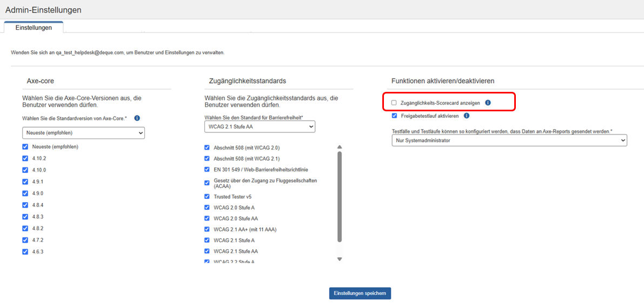Click info icon next to Axe-Core Standardversion
644x308 pixels.
pyautogui.click(x=137, y=118)
